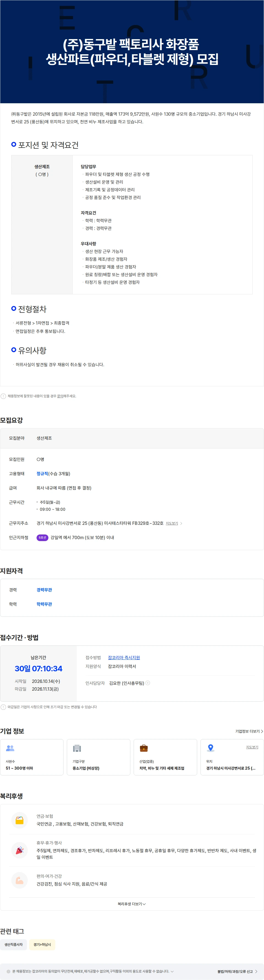
Task: Click the 위치 경기 하남시 address card
Action: 232,757
